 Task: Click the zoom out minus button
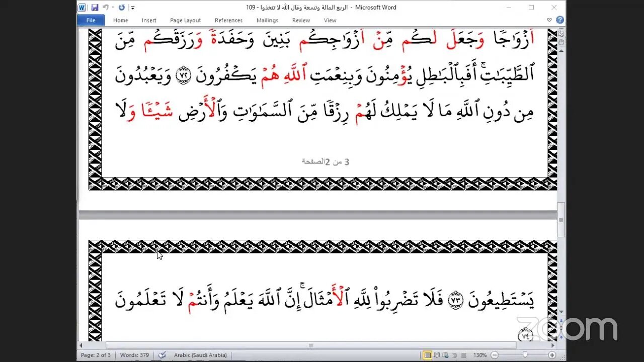click(495, 355)
